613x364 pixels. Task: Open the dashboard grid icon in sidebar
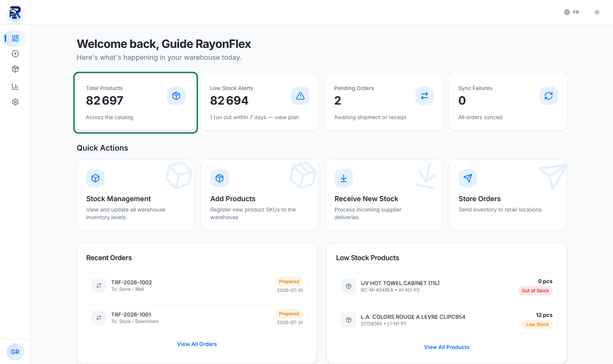(x=15, y=38)
